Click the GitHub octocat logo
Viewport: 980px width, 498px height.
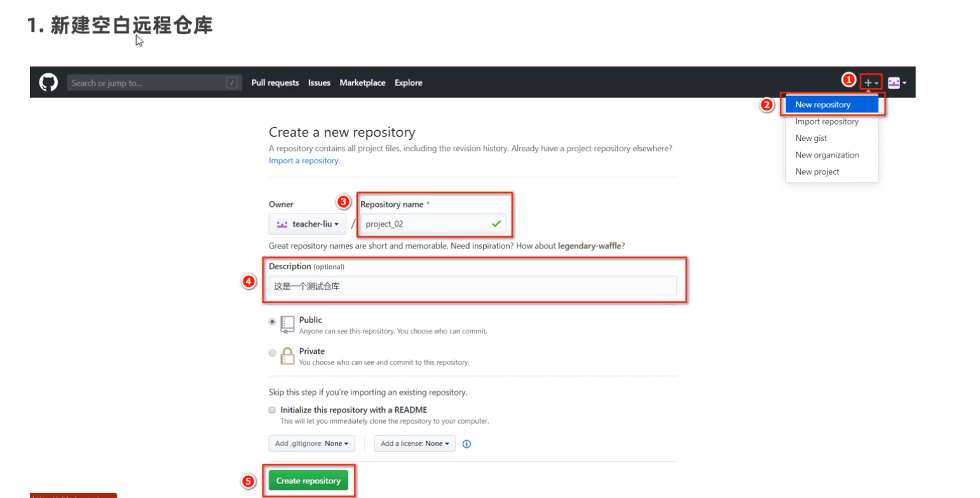49,83
